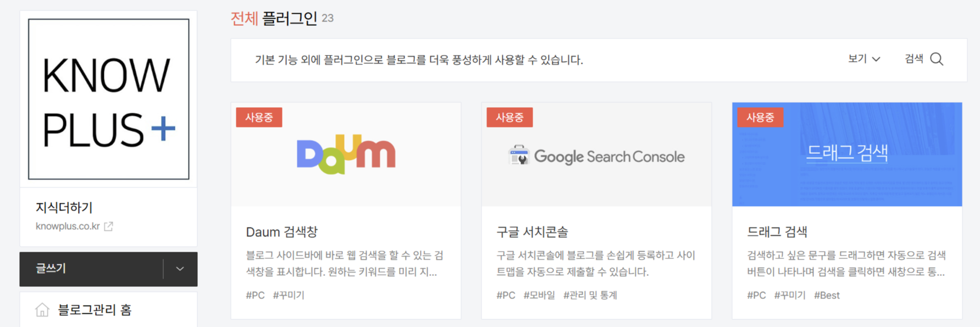980x327 pixels.
Task: Click the 드래그 검색 description text
Action: click(846, 263)
